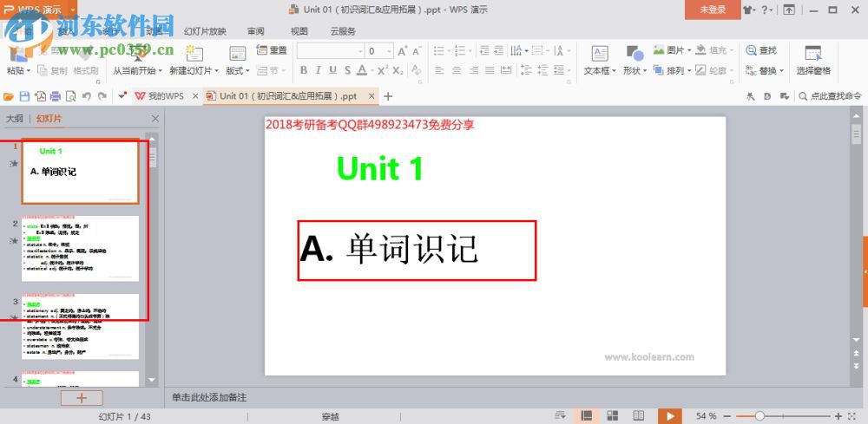Click the add slide plus button below thumbnails
Screen dimensions: 868x424
82,397
